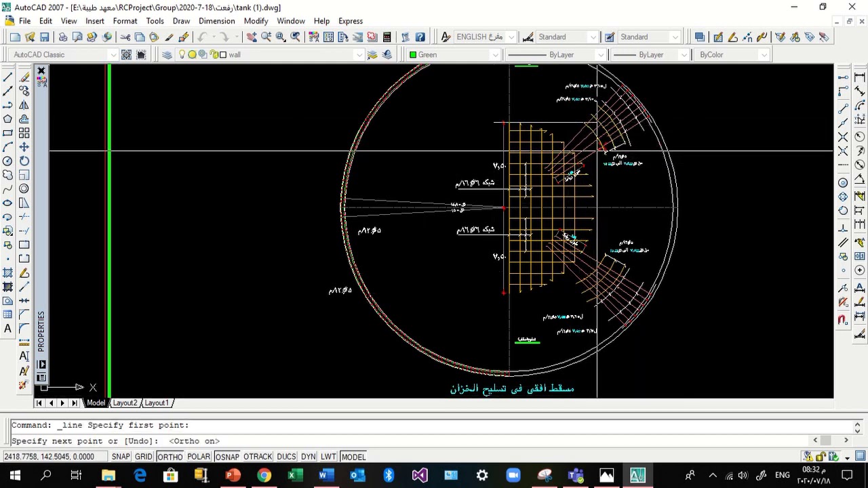Open Layer Properties Manager icon
Viewport: 868px width, 488px height.
click(x=167, y=55)
